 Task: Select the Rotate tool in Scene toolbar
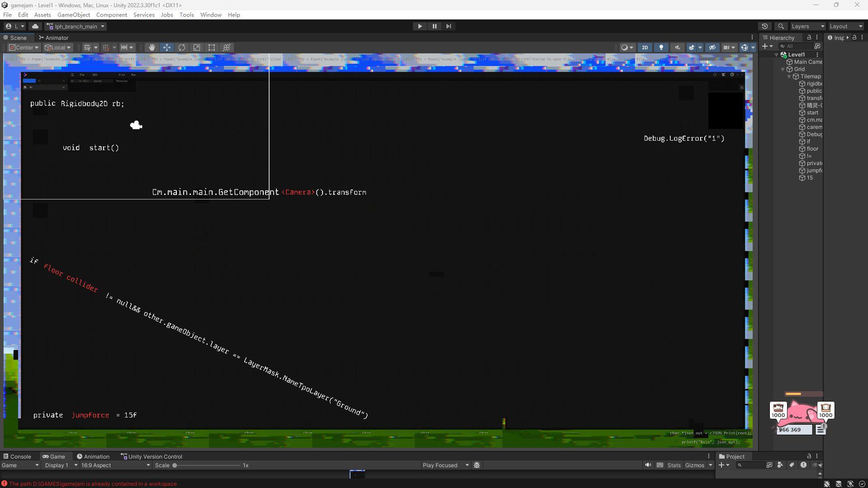pyautogui.click(x=182, y=47)
